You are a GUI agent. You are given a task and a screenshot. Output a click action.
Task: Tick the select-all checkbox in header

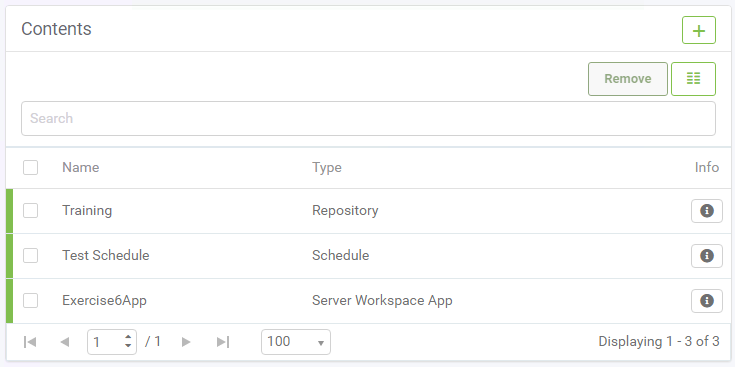(30, 167)
